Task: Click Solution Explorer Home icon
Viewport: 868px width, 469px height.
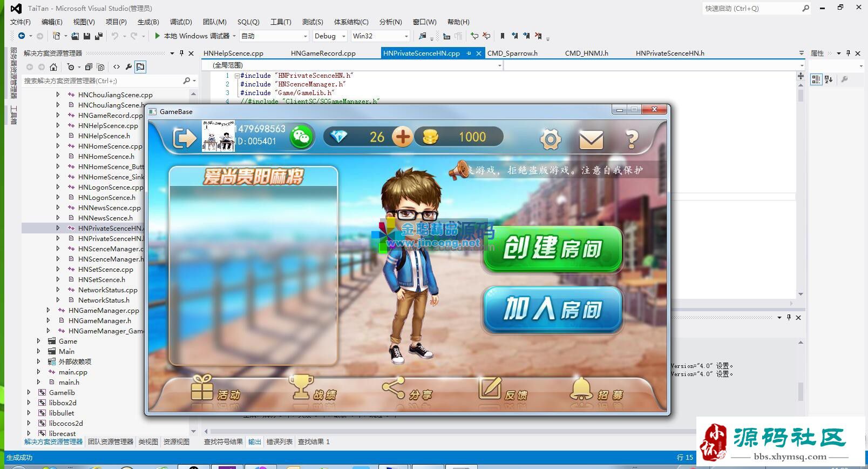Action: click(x=53, y=67)
